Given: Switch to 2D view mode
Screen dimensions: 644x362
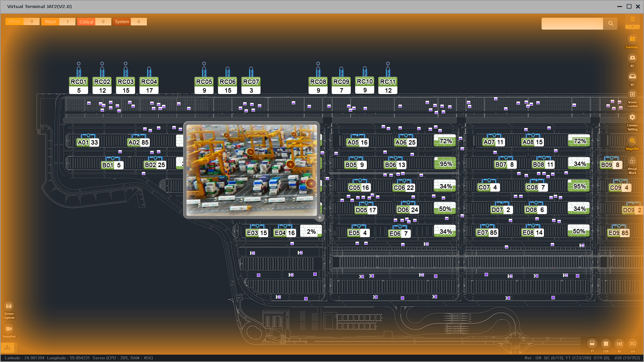Looking at the screenshot, I should (632, 58).
